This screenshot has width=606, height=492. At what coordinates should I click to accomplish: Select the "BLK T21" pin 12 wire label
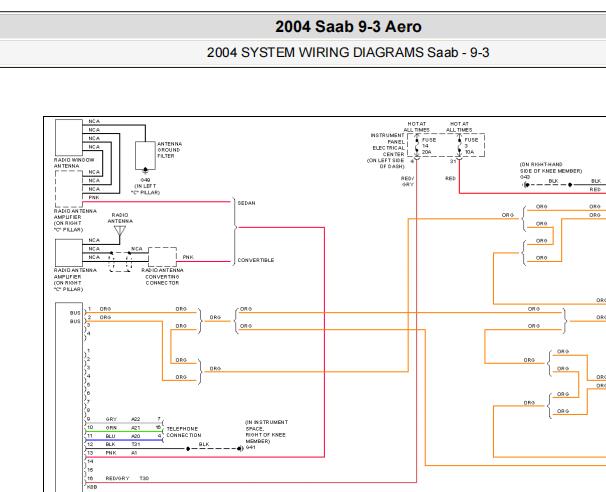[123, 444]
